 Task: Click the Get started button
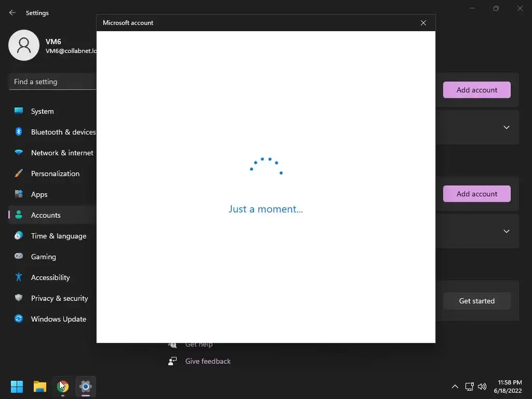tap(477, 301)
